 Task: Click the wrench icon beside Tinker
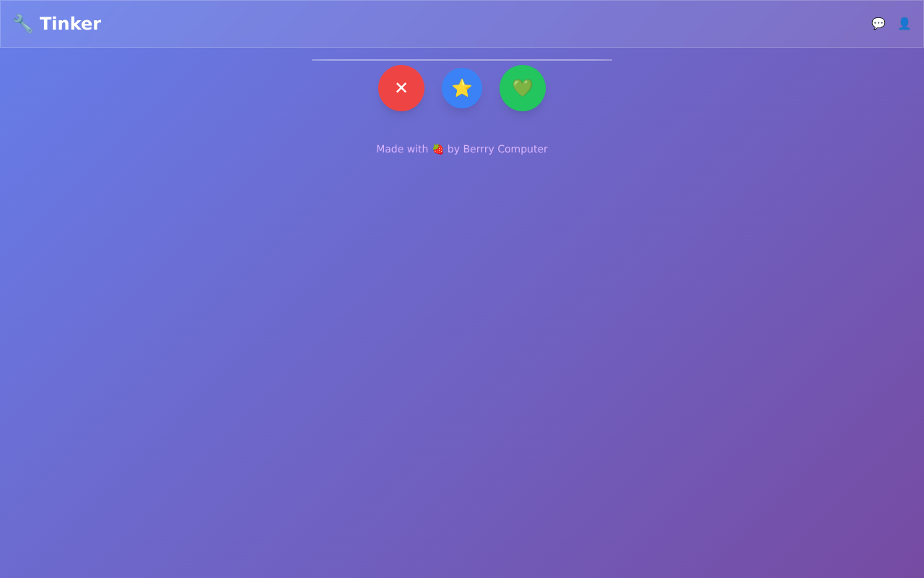click(x=22, y=23)
